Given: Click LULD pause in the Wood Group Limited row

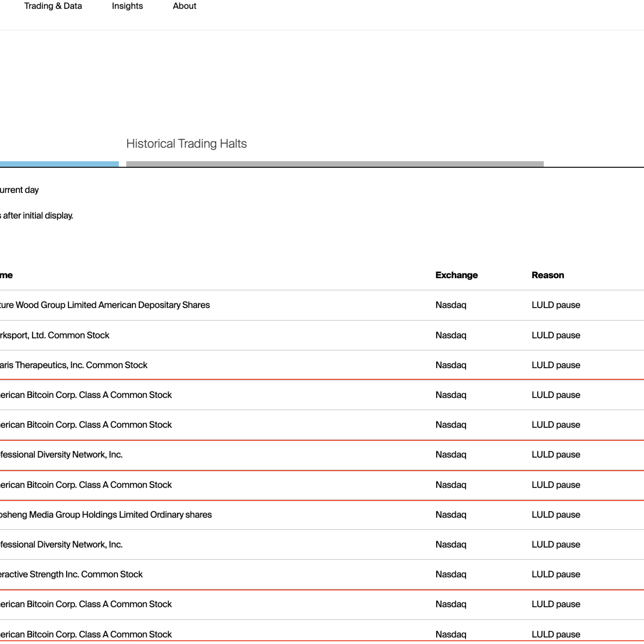Looking at the screenshot, I should coord(556,305).
